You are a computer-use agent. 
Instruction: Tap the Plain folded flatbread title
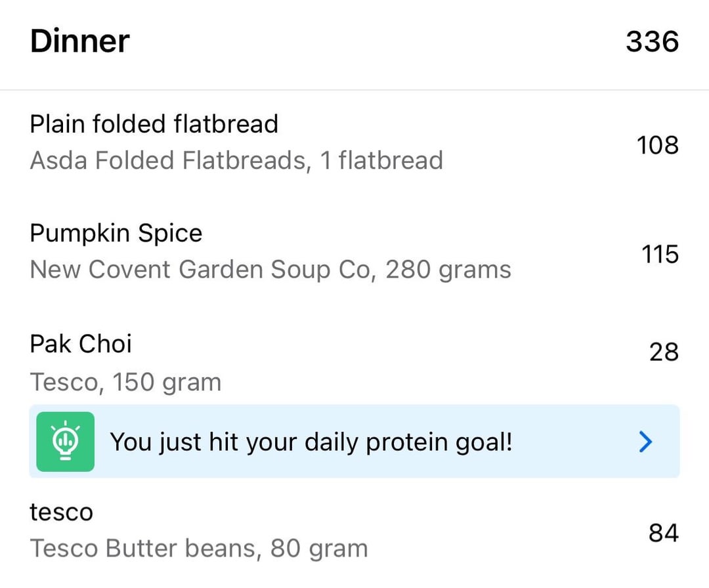(x=154, y=124)
